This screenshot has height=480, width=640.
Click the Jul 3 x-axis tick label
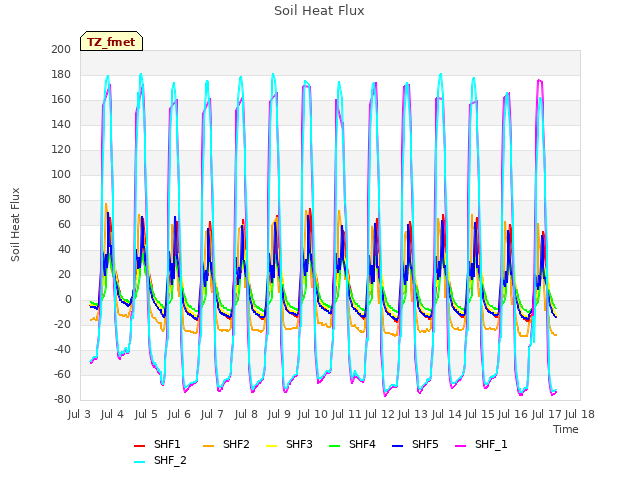click(x=79, y=414)
